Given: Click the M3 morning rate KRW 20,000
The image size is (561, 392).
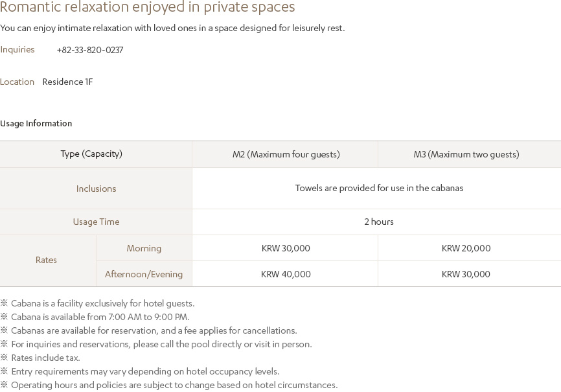Looking at the screenshot, I should pyautogui.click(x=466, y=248).
